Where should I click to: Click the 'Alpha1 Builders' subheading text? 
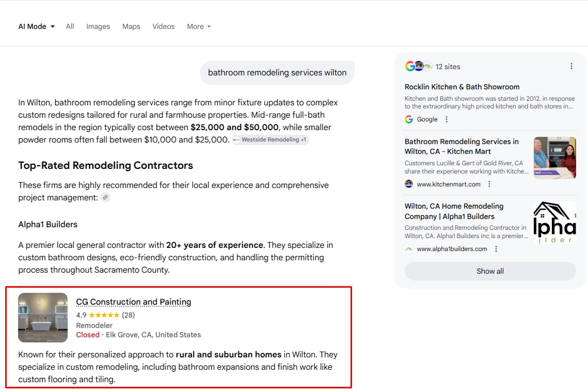[47, 224]
